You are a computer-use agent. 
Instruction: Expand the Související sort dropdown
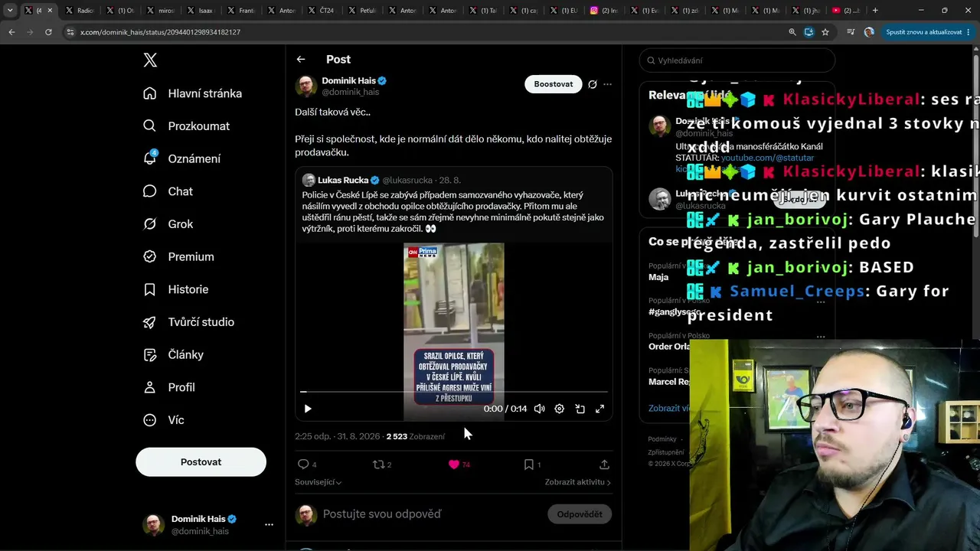point(318,482)
